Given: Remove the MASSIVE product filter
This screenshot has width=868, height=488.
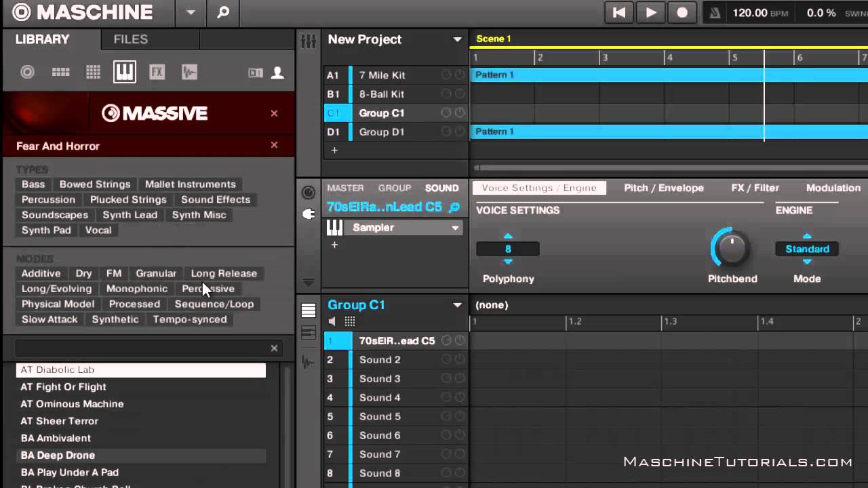Looking at the screenshot, I should pos(274,113).
